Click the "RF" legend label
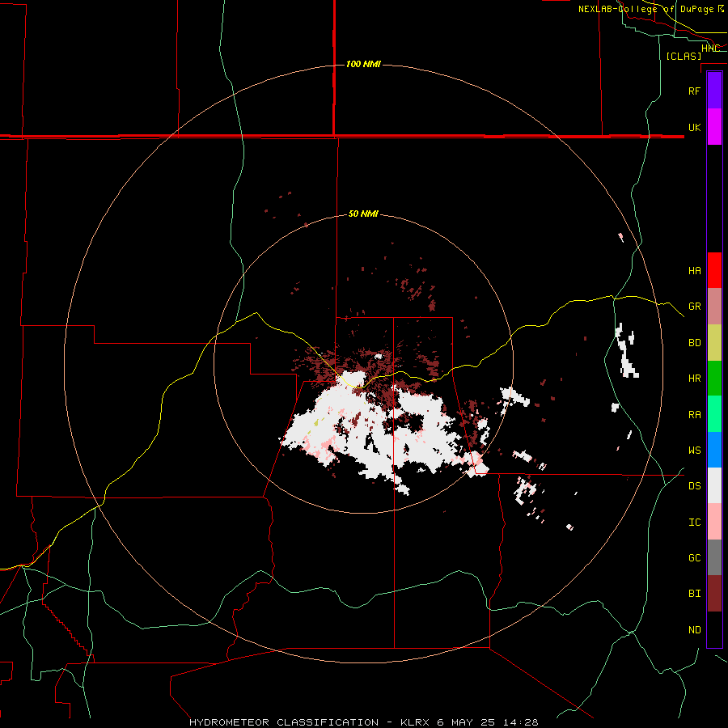The width and height of the screenshot is (728, 728). pyautogui.click(x=694, y=91)
